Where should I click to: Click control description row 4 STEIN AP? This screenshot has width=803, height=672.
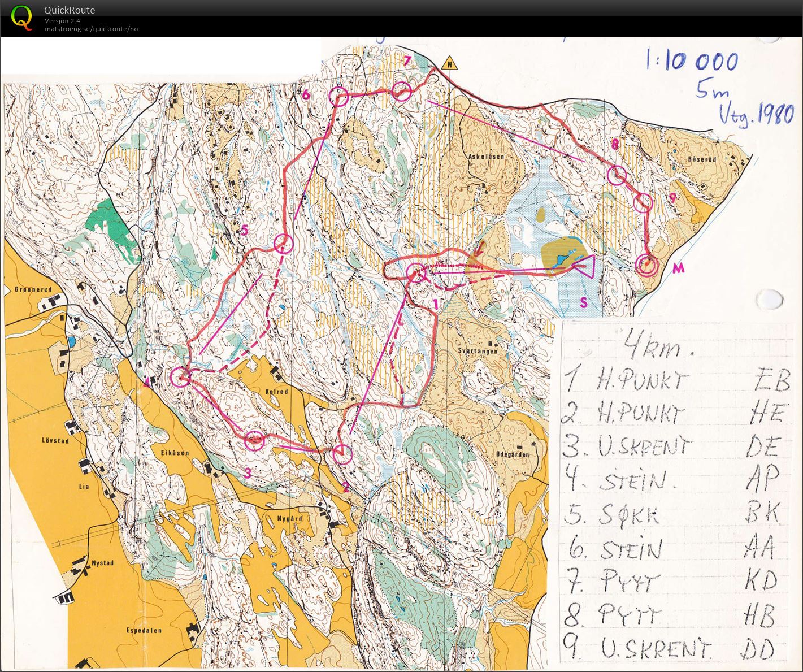[672, 479]
